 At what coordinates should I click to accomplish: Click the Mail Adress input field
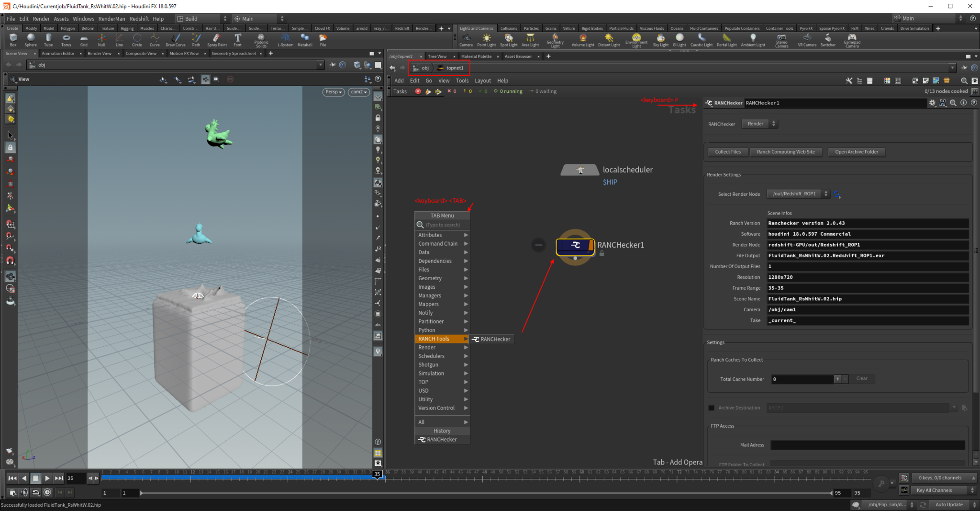pyautogui.click(x=867, y=445)
